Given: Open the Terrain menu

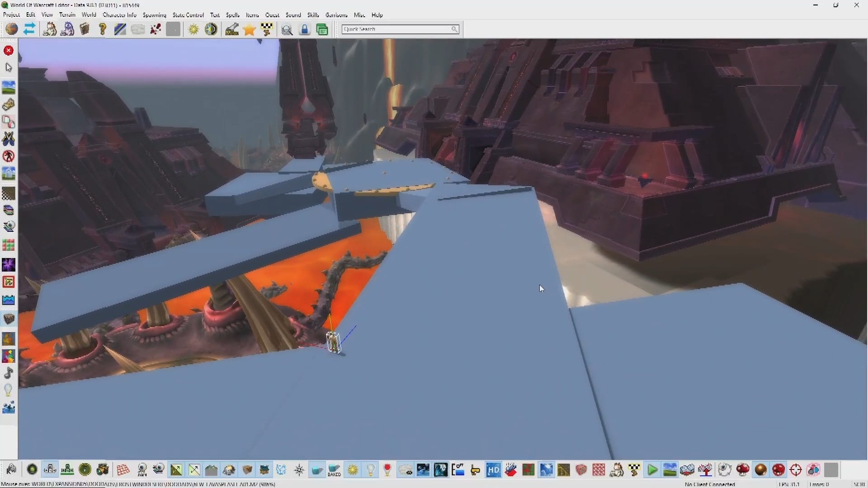Looking at the screenshot, I should tap(67, 15).
